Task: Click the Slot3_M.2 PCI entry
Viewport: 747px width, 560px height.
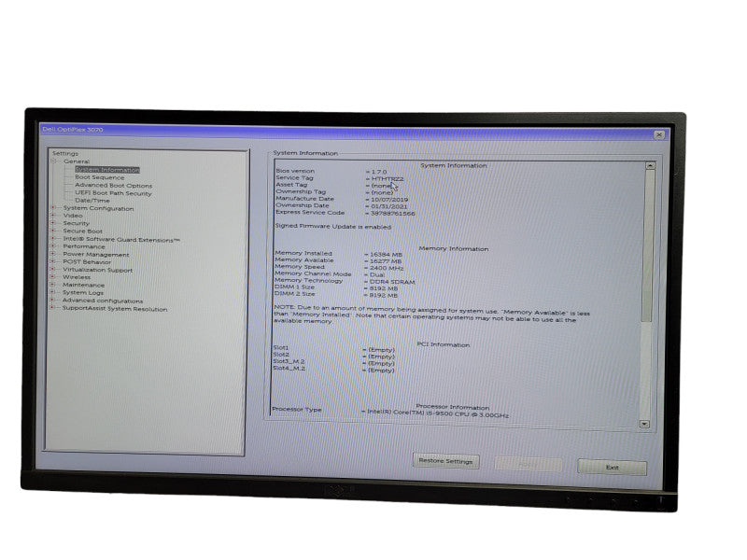Action: (x=333, y=362)
